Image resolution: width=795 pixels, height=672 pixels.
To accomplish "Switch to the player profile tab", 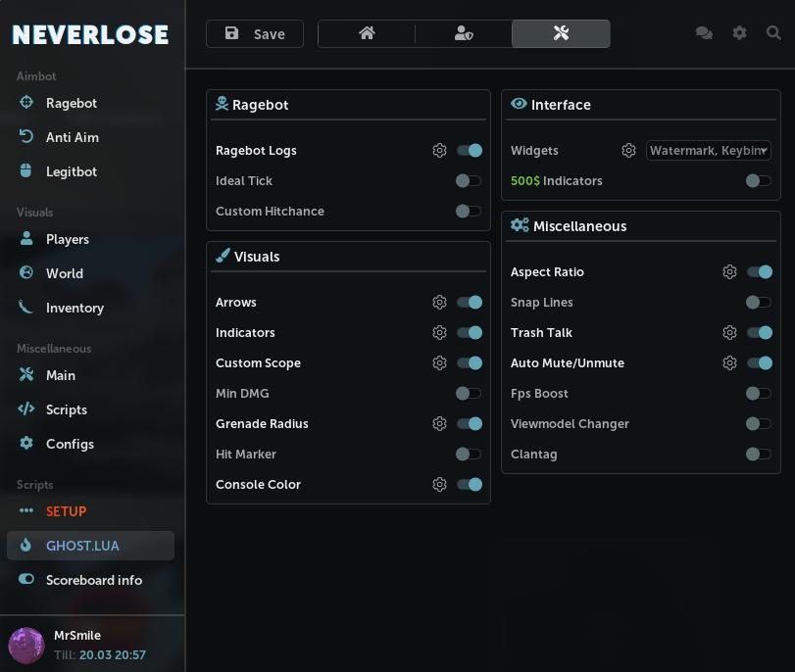I will click(x=463, y=32).
